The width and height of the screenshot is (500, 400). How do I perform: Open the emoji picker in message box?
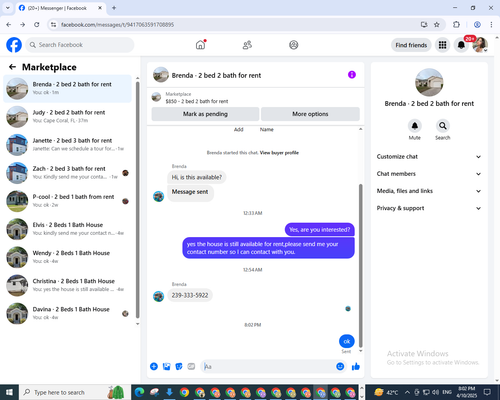(x=340, y=367)
